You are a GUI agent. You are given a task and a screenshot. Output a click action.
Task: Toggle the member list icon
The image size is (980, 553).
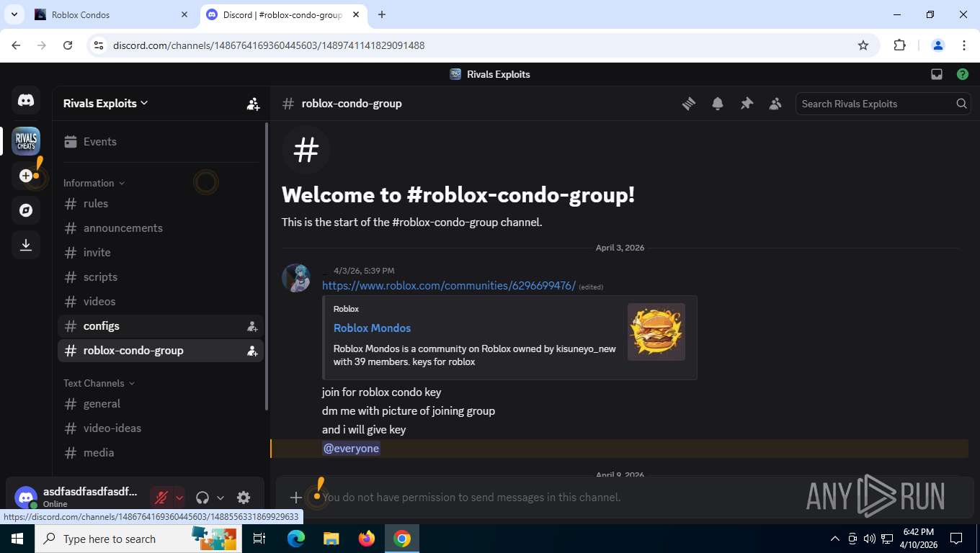(x=775, y=104)
